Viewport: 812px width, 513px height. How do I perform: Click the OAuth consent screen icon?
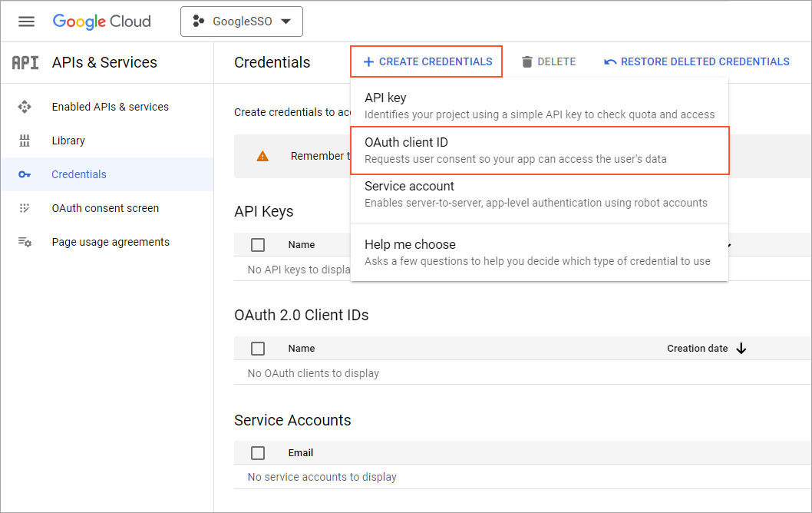click(x=25, y=208)
